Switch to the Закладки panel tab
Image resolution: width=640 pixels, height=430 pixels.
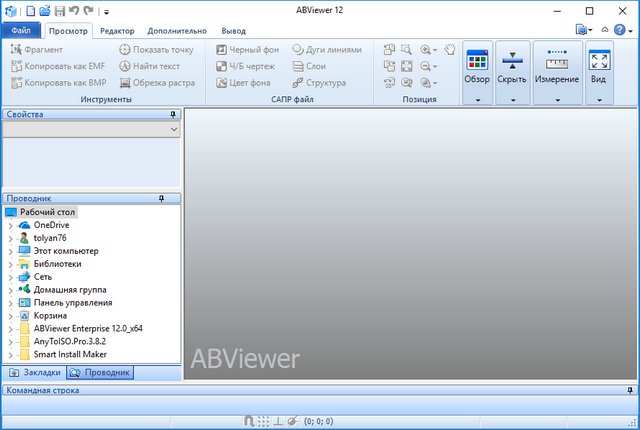35,372
